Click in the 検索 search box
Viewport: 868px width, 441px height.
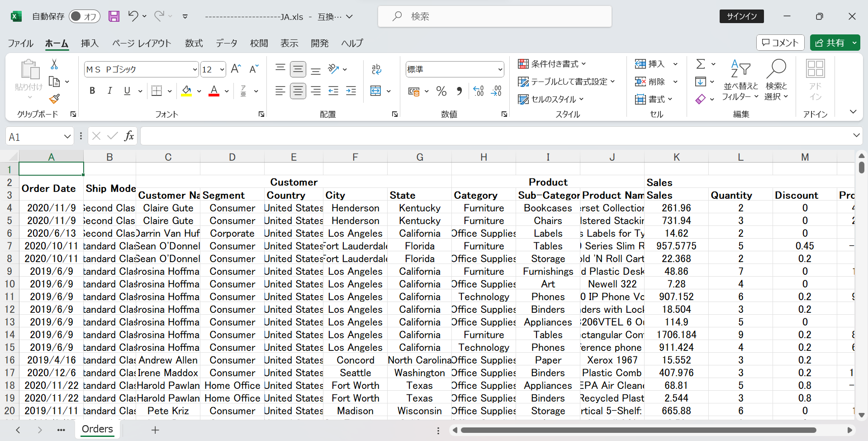(x=495, y=16)
